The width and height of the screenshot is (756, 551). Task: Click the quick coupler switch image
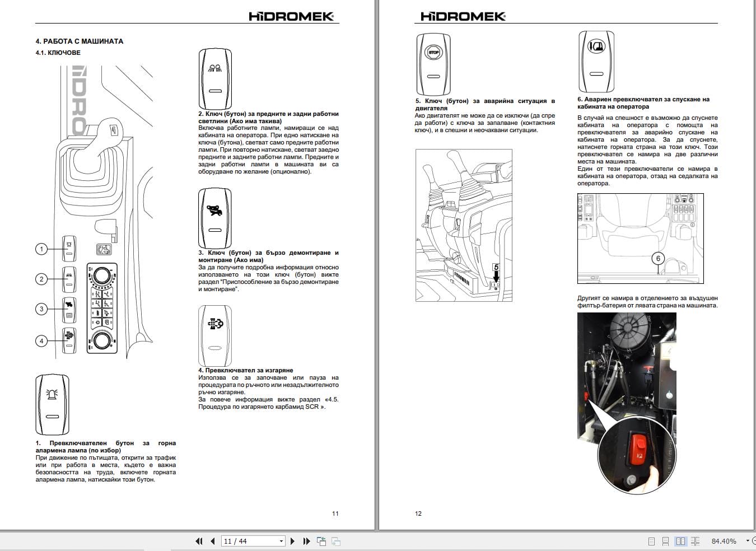tap(215, 218)
